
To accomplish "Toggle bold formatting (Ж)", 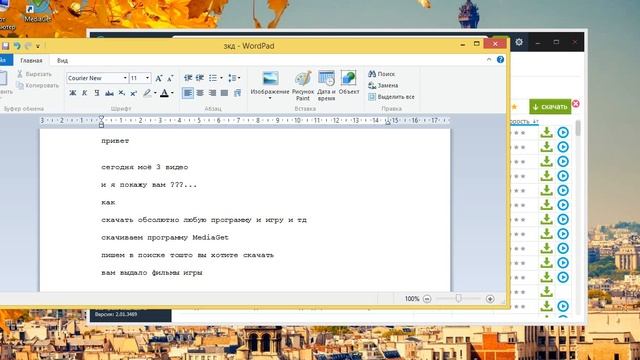I will (x=73, y=93).
